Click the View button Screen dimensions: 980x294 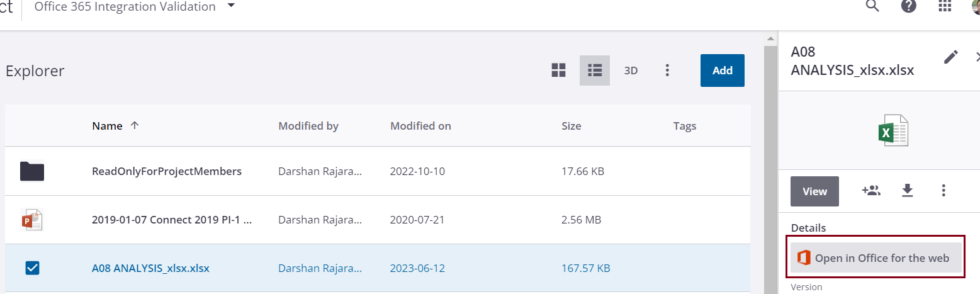coord(814,191)
